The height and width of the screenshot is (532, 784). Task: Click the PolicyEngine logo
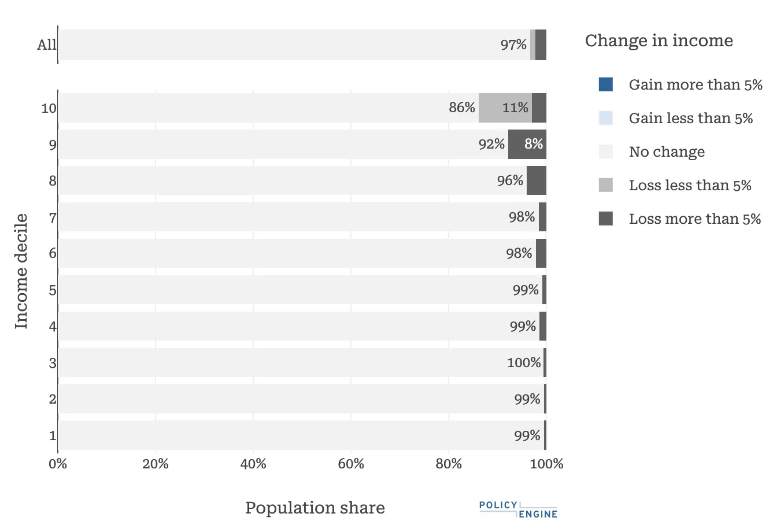518,509
